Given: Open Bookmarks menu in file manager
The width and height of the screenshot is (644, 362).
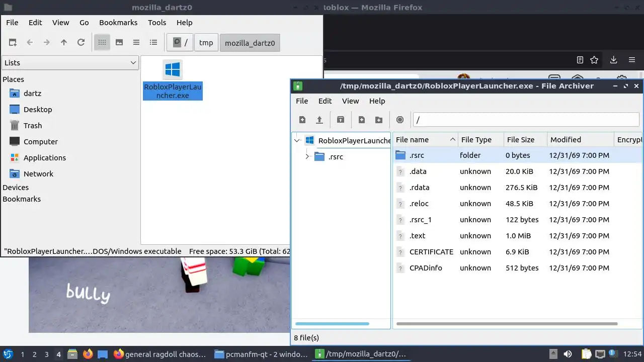Looking at the screenshot, I should pyautogui.click(x=118, y=23).
